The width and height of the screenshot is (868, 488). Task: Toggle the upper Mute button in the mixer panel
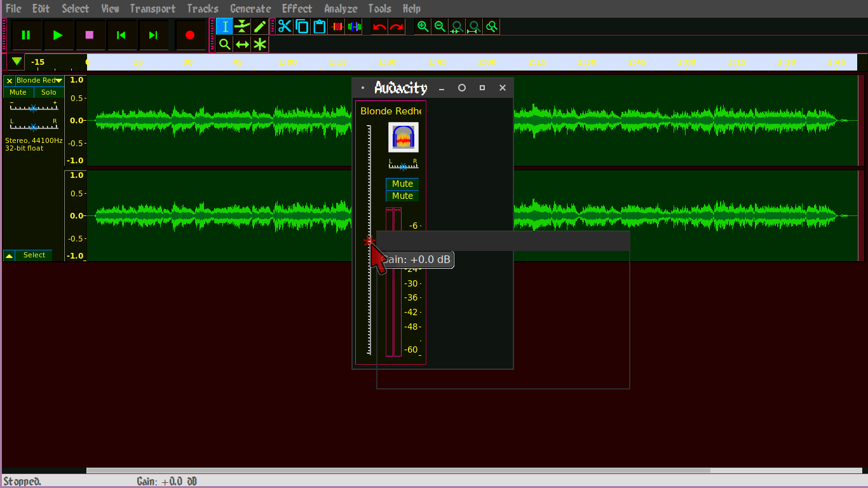click(402, 183)
